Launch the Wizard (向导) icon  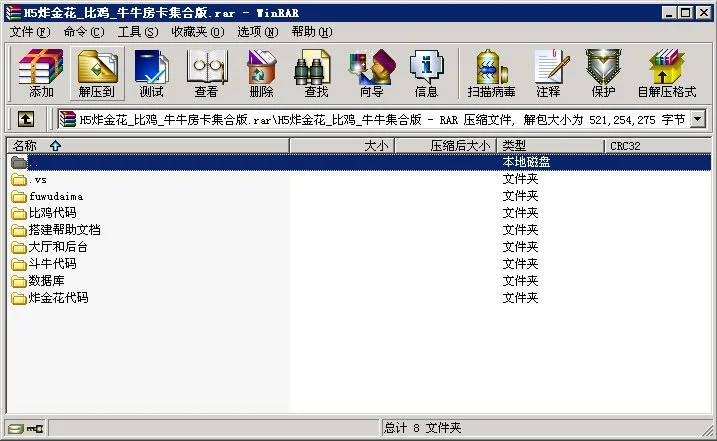[x=371, y=74]
